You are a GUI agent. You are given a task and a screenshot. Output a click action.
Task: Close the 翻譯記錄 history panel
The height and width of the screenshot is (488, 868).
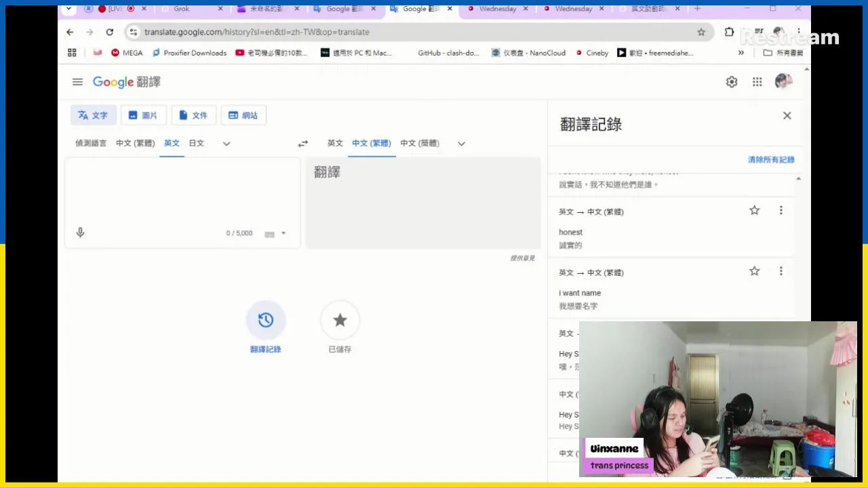tap(787, 116)
